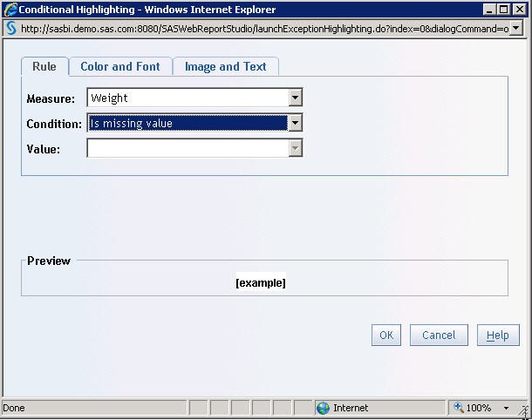Open the empty Value dropdown

coord(295,148)
